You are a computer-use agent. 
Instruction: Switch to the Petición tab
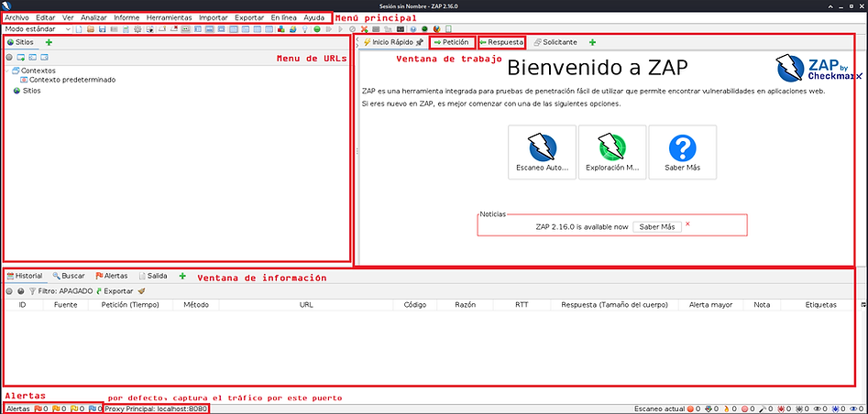[452, 42]
